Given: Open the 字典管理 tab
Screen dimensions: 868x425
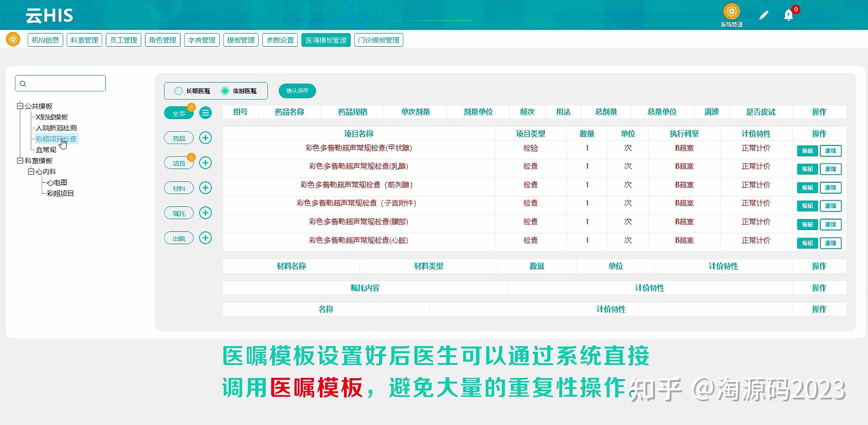Looking at the screenshot, I should pos(202,40).
